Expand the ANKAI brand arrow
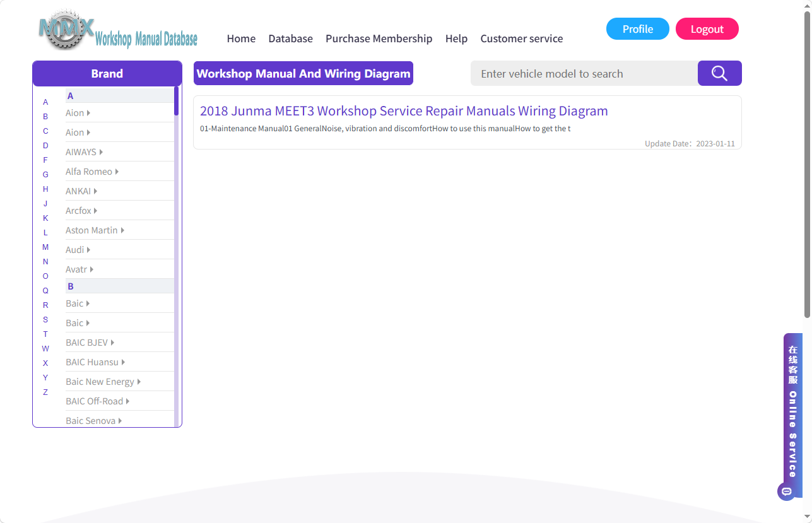The height and width of the screenshot is (523, 812). (95, 191)
